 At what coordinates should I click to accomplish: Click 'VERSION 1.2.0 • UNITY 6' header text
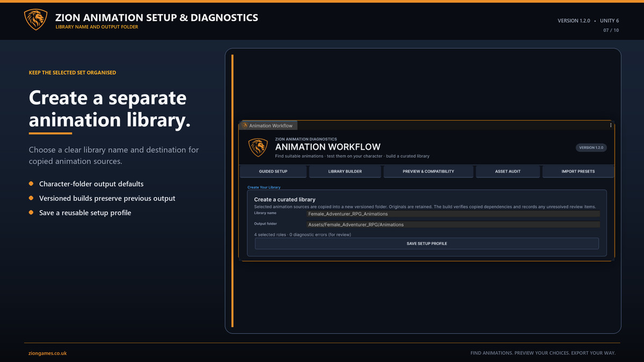[x=588, y=20]
